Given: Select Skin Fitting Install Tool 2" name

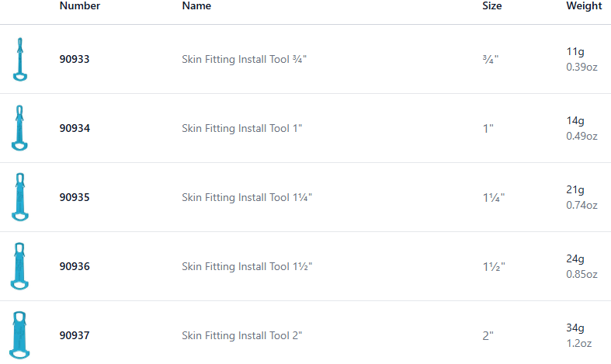Looking at the screenshot, I should pos(241,335).
